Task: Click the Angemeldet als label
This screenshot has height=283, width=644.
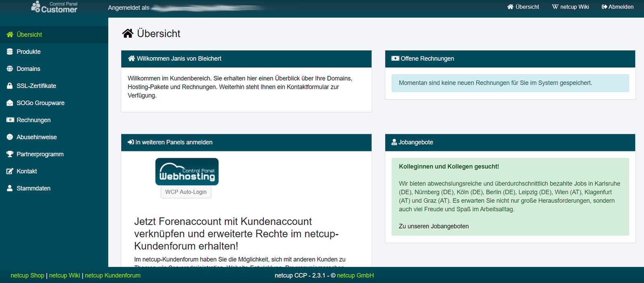Action: point(128,8)
